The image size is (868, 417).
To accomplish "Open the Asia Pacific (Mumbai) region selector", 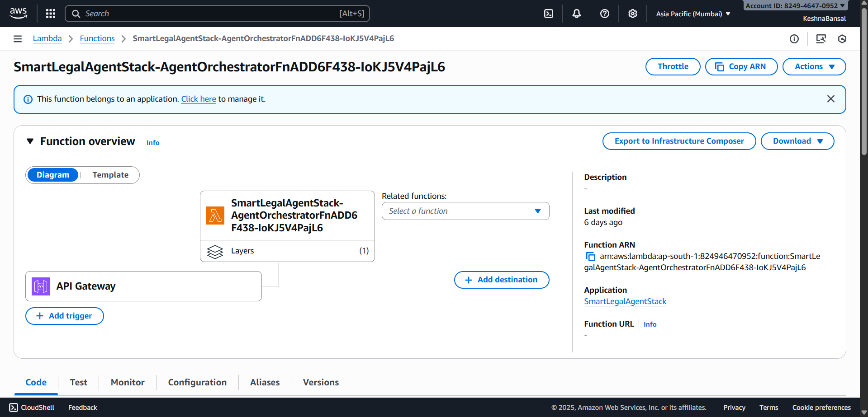I will 693,14.
